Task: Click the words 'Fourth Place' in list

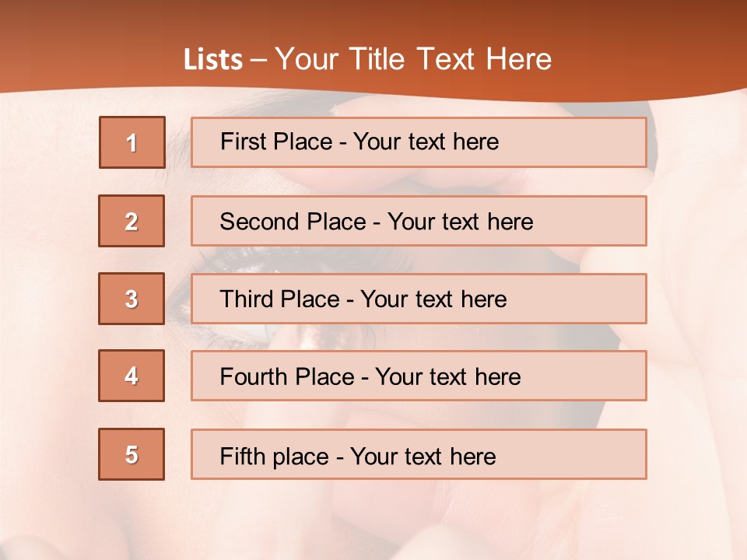Action: point(287,376)
